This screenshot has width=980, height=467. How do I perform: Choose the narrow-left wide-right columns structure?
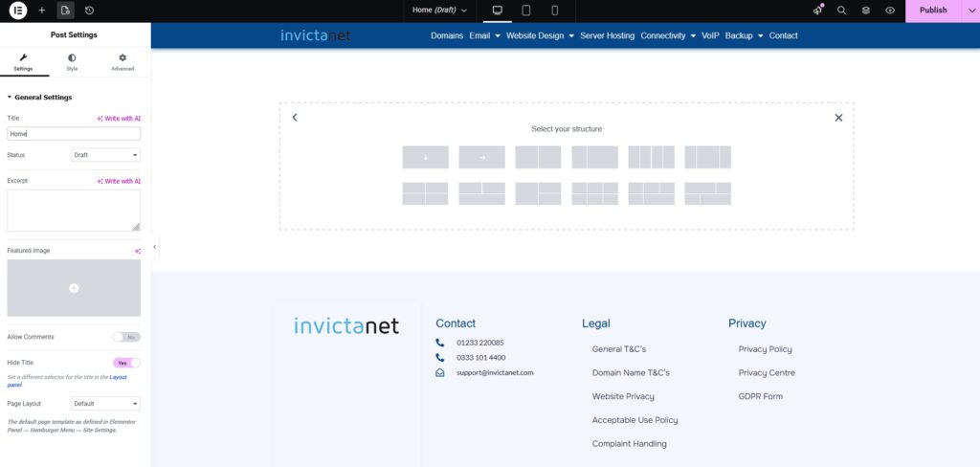pos(595,157)
